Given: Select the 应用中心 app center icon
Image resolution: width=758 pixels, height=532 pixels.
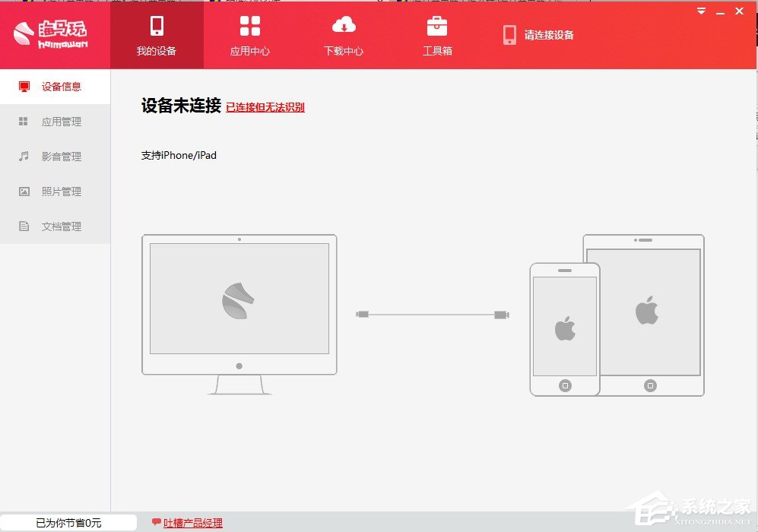Looking at the screenshot, I should (x=249, y=34).
